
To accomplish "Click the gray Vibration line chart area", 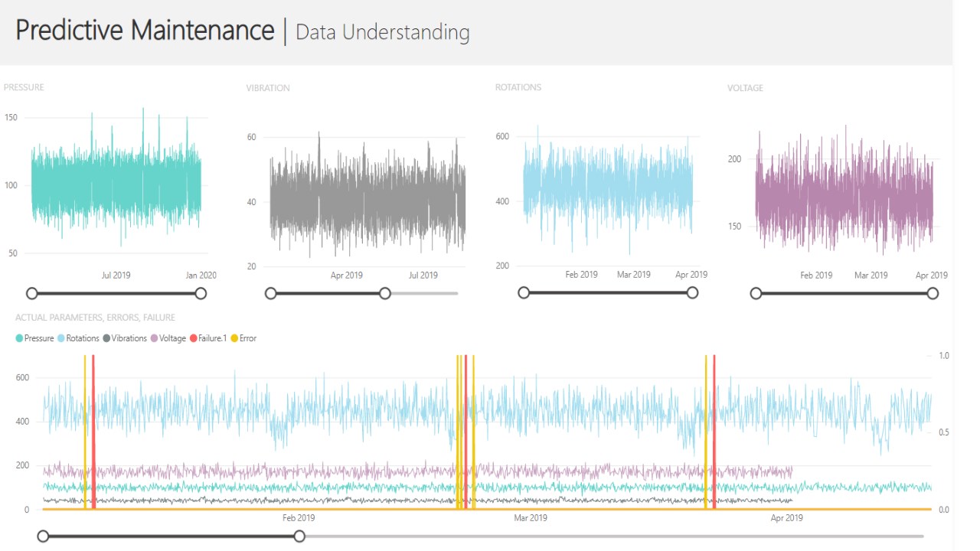I will click(x=367, y=195).
